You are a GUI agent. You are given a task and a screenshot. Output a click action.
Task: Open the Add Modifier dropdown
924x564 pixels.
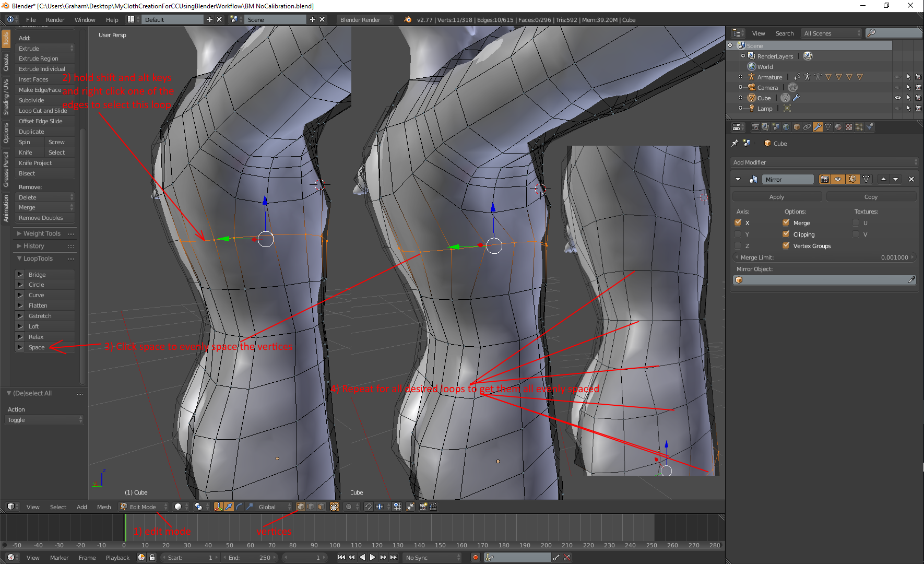tap(824, 162)
